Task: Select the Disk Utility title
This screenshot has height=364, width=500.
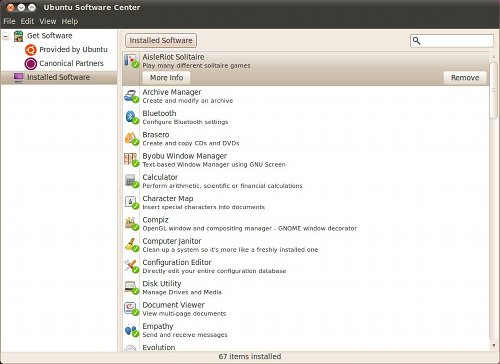Action: (x=162, y=284)
